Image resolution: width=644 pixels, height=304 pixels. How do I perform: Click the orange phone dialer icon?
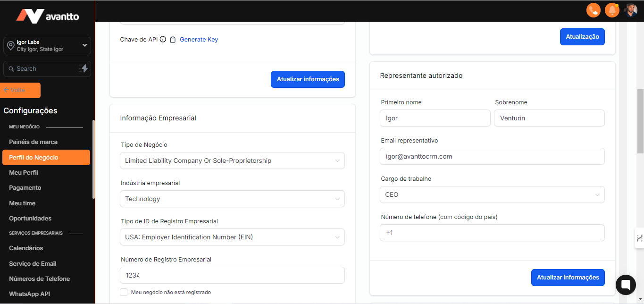(593, 10)
